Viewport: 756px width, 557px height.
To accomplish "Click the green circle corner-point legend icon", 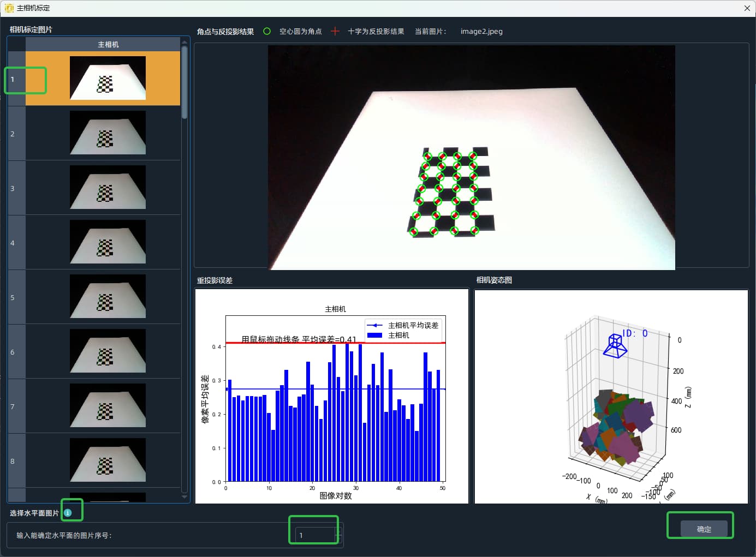I will [267, 31].
